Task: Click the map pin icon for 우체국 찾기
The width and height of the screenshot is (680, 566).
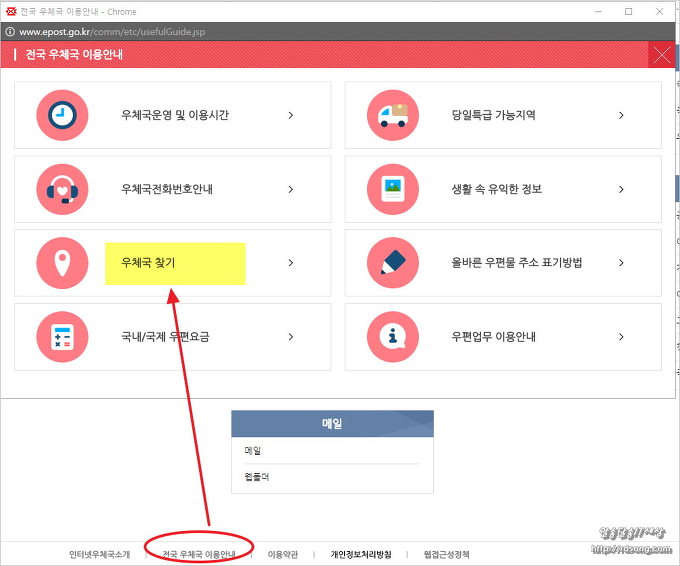Action: coord(62,263)
